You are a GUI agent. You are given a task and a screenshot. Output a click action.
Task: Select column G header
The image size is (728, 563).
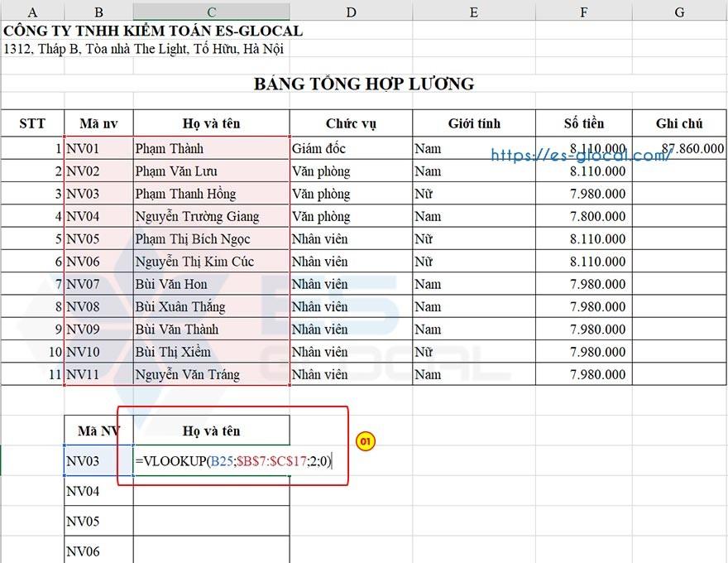pos(680,12)
